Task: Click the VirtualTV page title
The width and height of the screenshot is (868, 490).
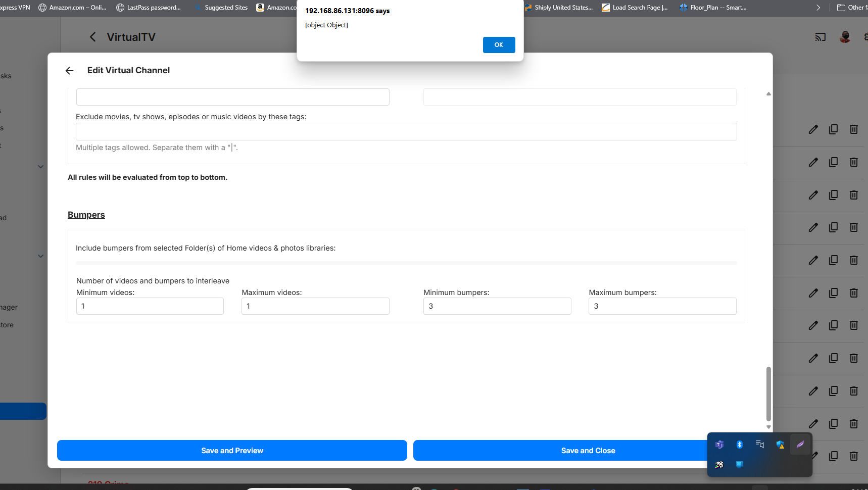Action: (x=131, y=37)
